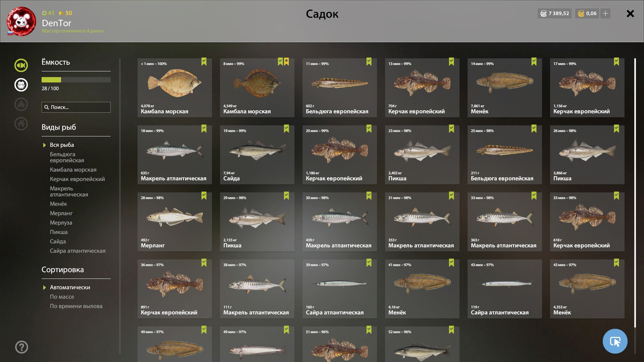This screenshot has height=362, width=644.
Task: Toggle bookmark on 618 г Керчак европейский
Action: point(616,196)
